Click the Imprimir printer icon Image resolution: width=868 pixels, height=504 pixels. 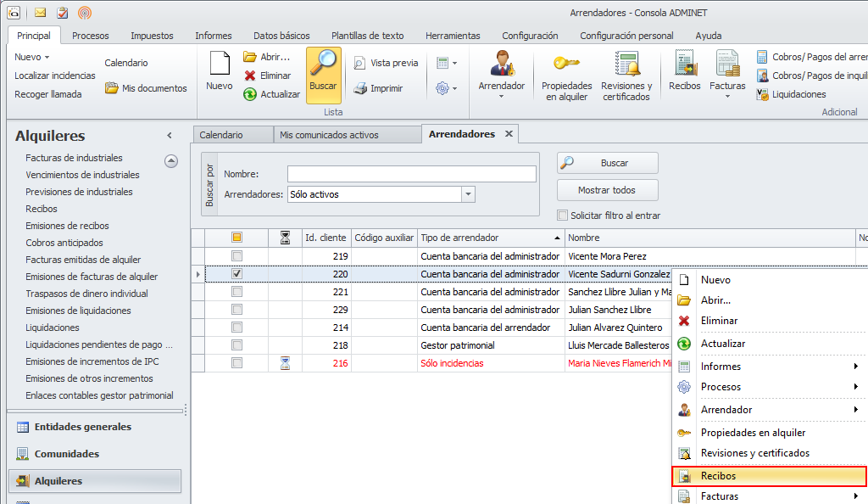(x=360, y=88)
